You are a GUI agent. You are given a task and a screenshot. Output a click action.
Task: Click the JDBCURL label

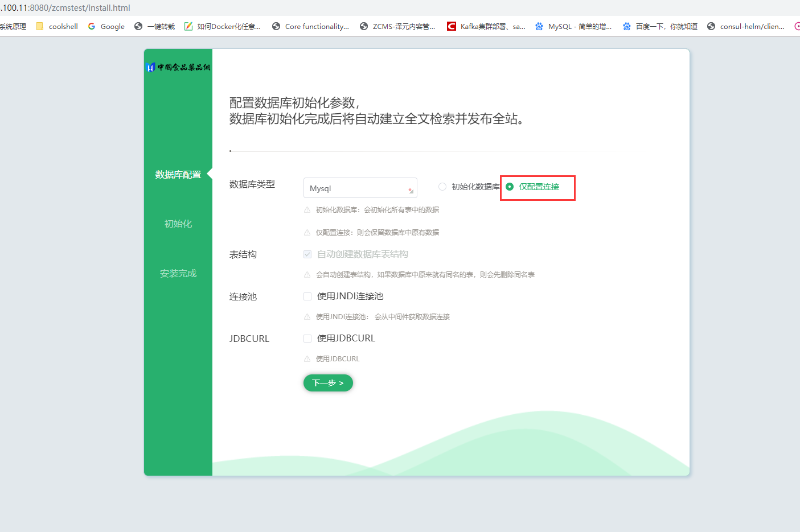249,339
